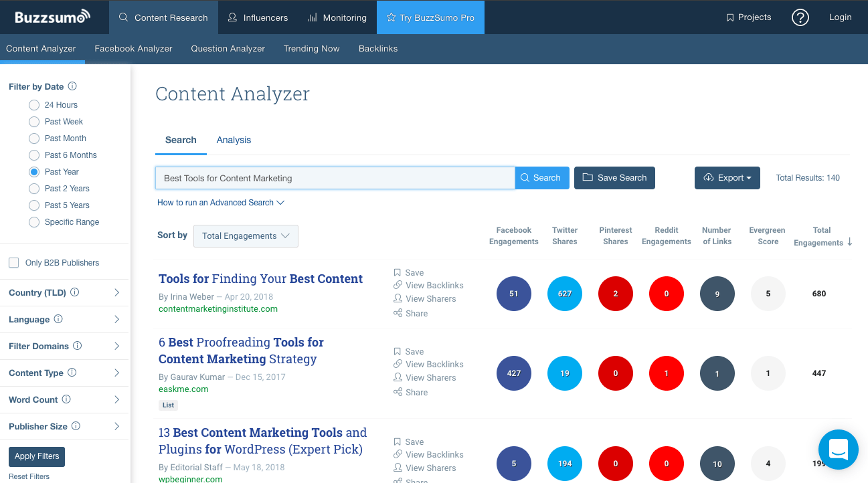868x483 pixels.
Task: Click the help question mark icon
Action: [800, 17]
